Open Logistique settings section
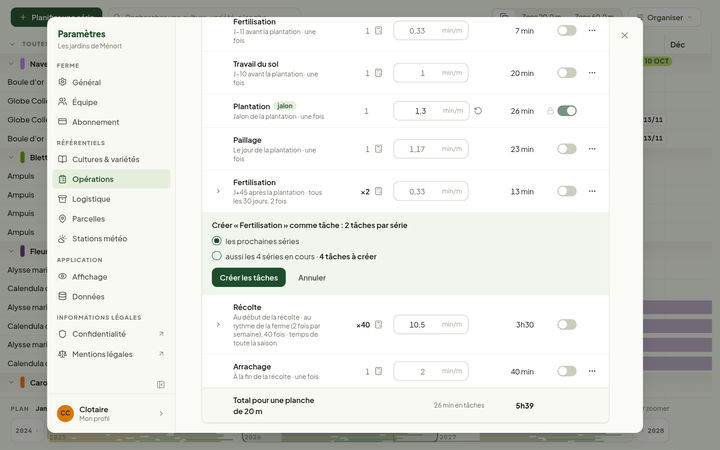 click(111, 199)
